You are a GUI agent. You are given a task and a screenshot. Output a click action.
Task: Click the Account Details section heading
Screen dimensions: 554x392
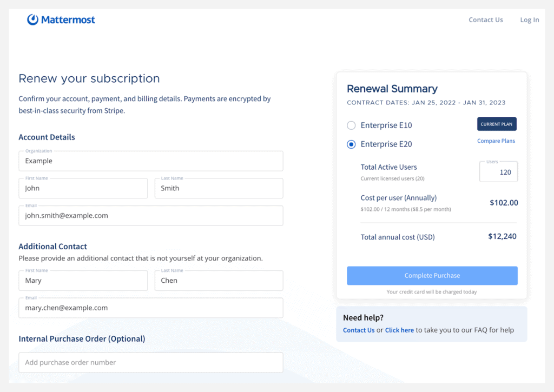[x=47, y=137]
